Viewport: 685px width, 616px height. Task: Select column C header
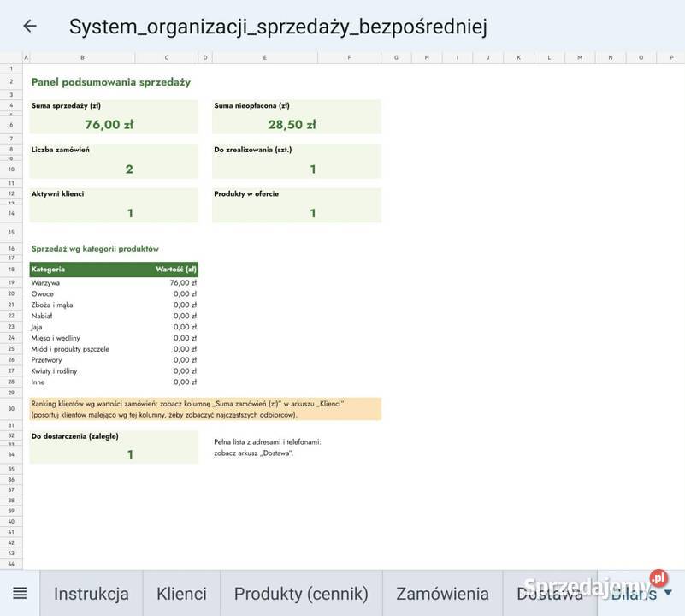click(167, 57)
